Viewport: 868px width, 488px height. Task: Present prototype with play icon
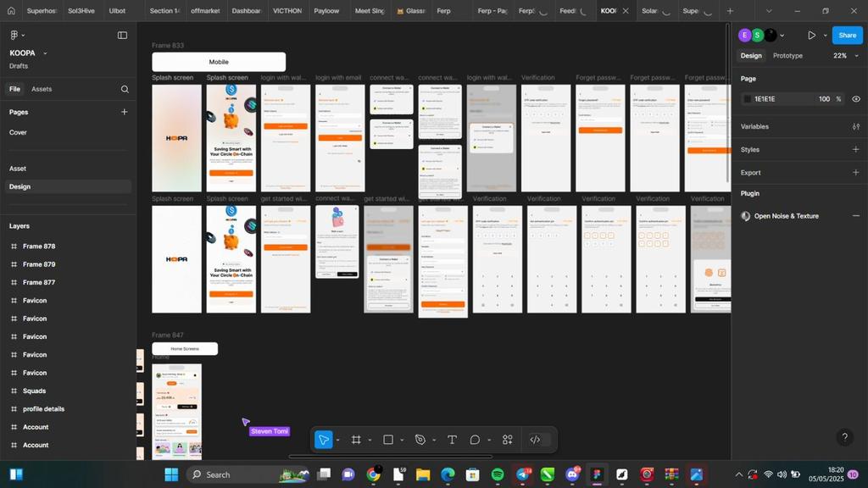click(811, 35)
